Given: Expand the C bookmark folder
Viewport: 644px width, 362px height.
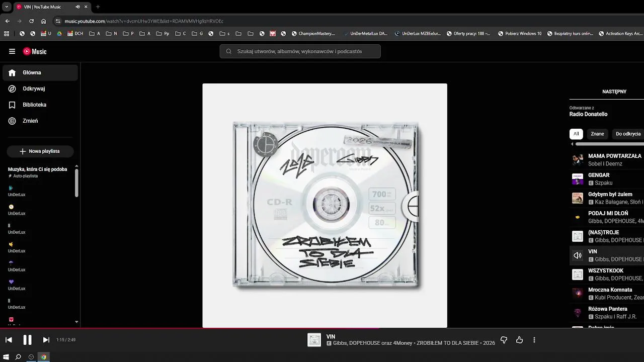Looking at the screenshot, I should [x=181, y=34].
